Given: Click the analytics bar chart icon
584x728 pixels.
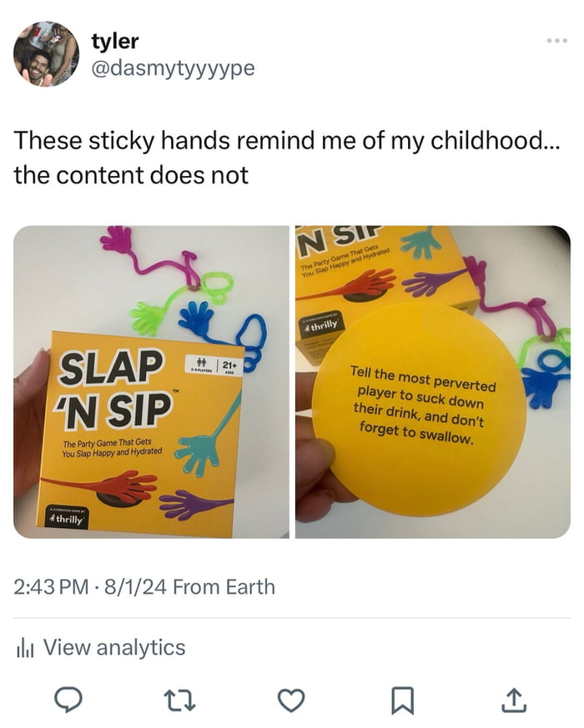Looking at the screenshot, I should (25, 648).
